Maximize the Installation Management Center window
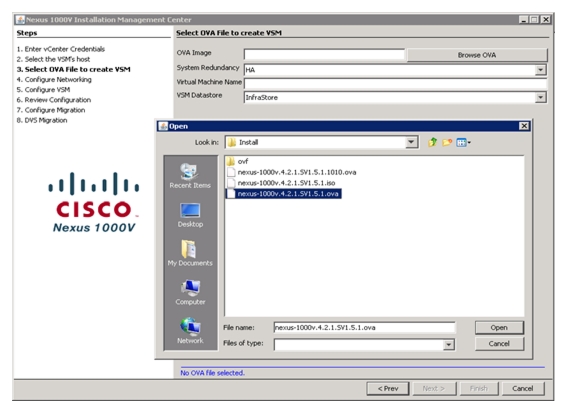Screen dimensions: 568x414 [x=534, y=19]
